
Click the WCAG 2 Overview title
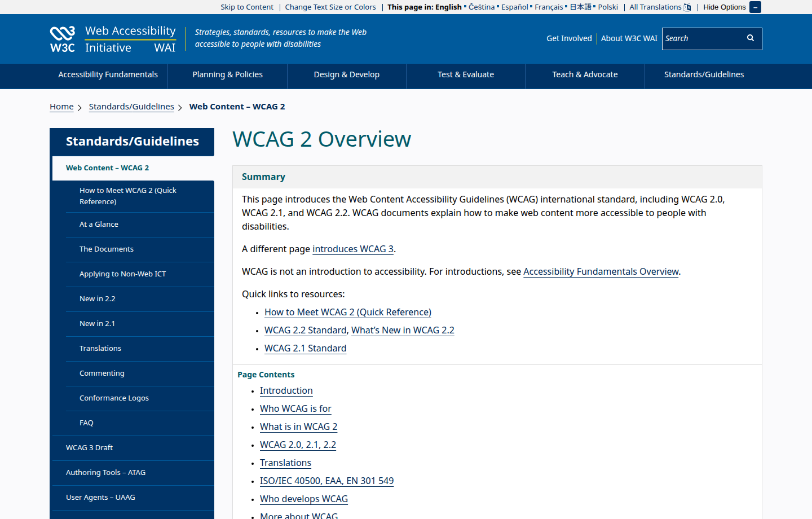click(x=322, y=139)
